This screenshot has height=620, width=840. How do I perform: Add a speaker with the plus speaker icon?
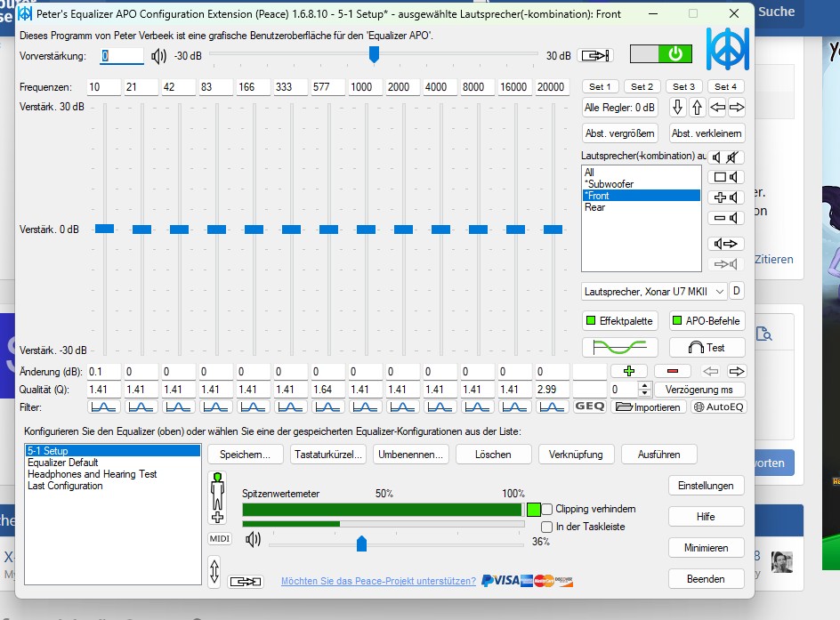[726, 197]
